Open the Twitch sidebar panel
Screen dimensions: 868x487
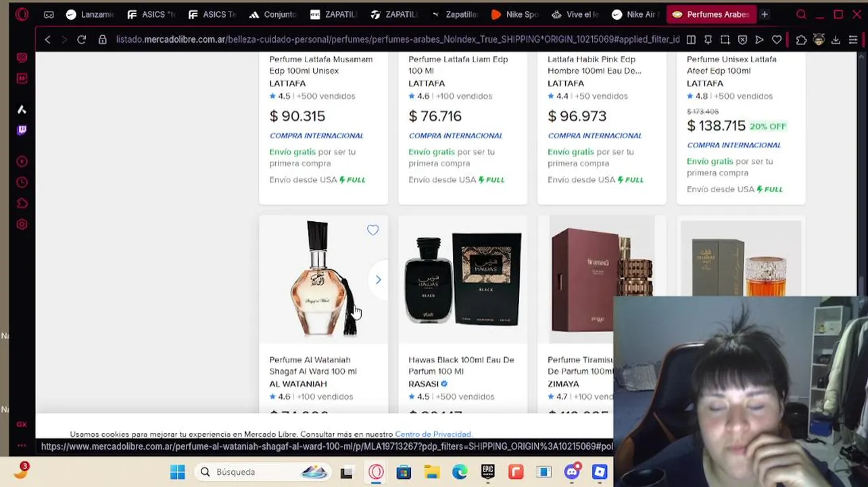coord(22,130)
